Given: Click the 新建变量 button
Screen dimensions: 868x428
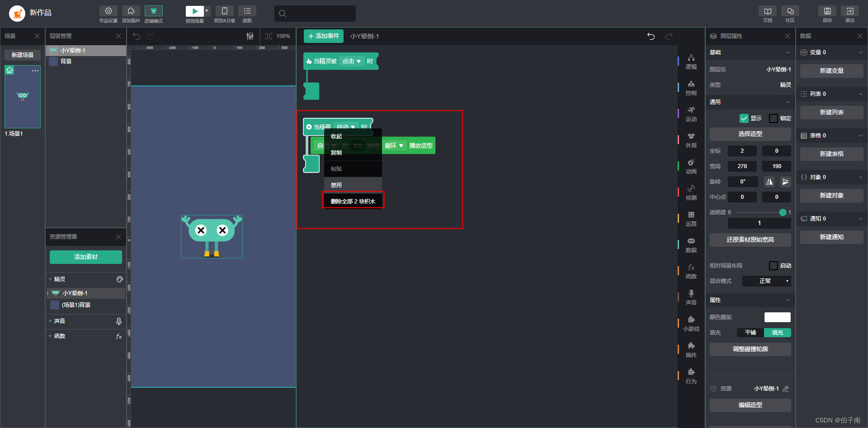Looking at the screenshot, I should click(831, 71).
